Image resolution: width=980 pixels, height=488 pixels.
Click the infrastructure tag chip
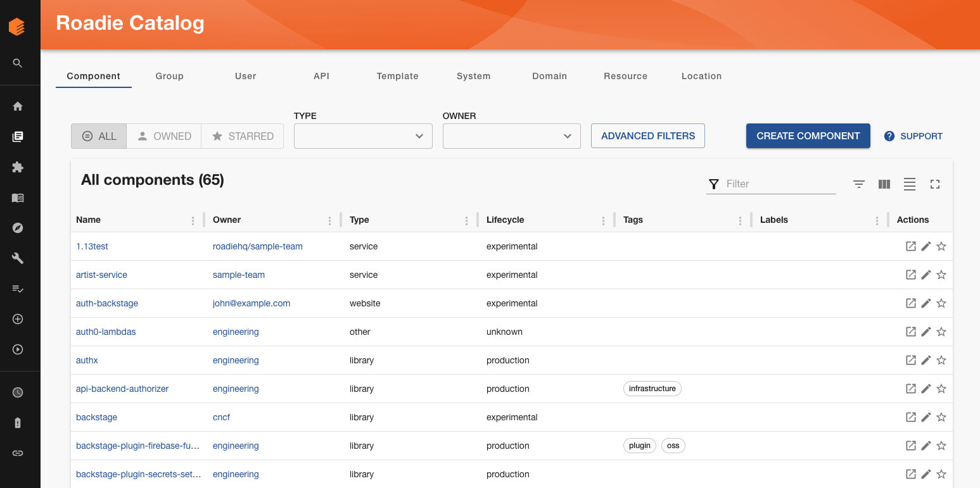pos(652,389)
